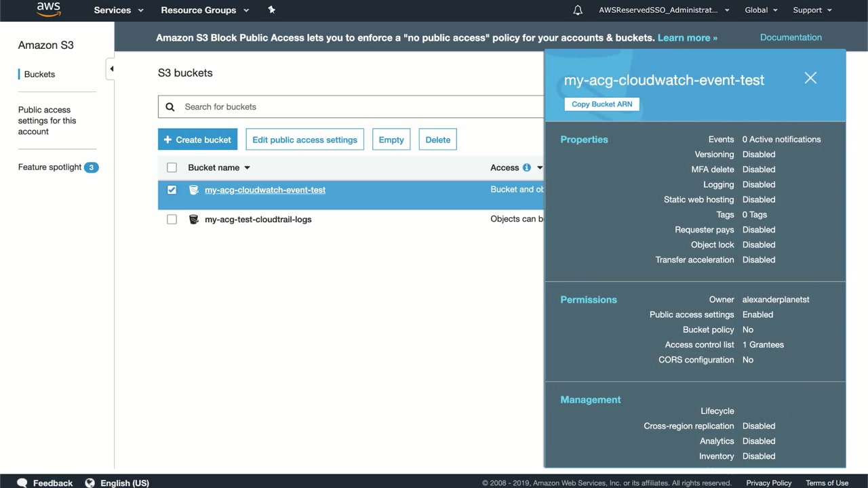Open the AWSReservedSSO account menu
Screen dimensions: 868x488
(x=664, y=10)
